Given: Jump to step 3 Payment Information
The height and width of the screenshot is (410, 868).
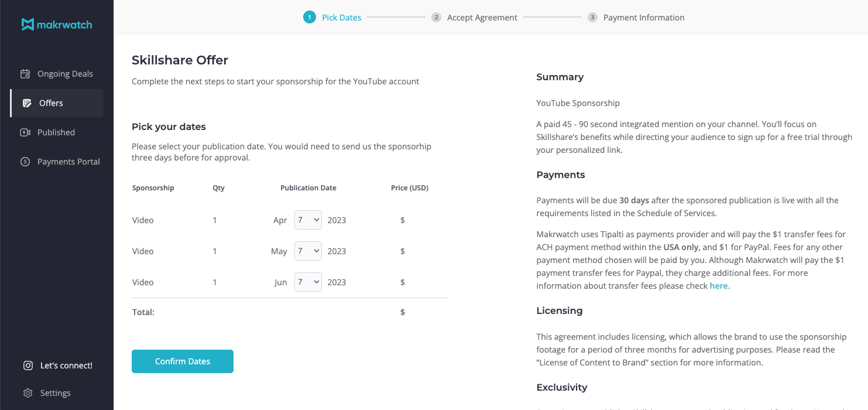Looking at the screenshot, I should (643, 18).
